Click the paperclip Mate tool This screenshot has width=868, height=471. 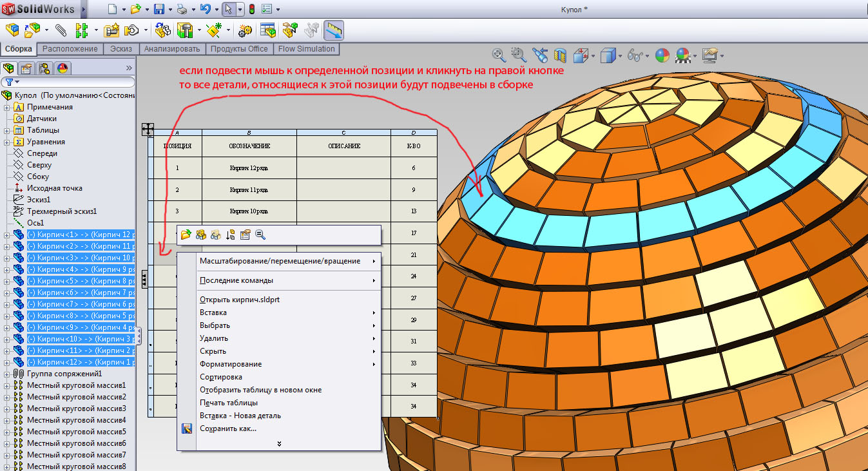(61, 30)
